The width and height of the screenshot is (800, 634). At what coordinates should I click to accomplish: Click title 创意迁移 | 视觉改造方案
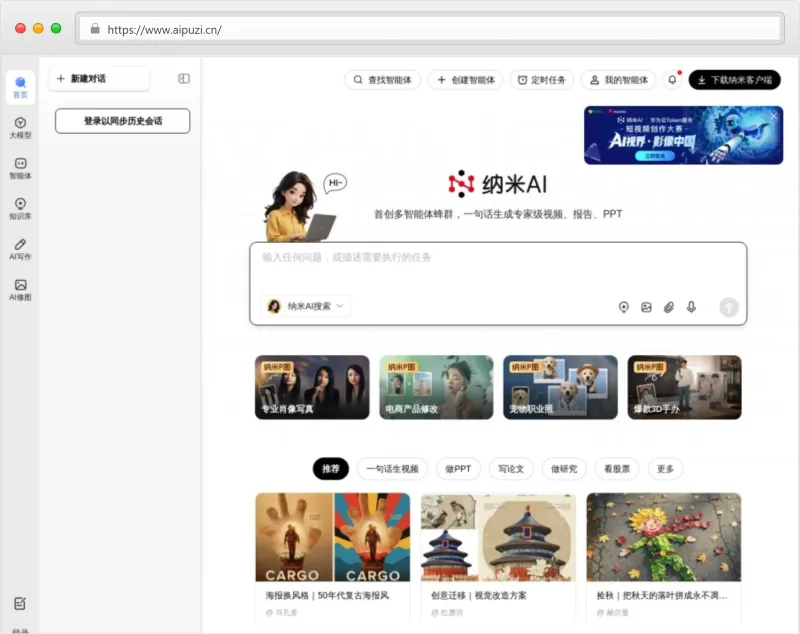pyautogui.click(x=479, y=595)
